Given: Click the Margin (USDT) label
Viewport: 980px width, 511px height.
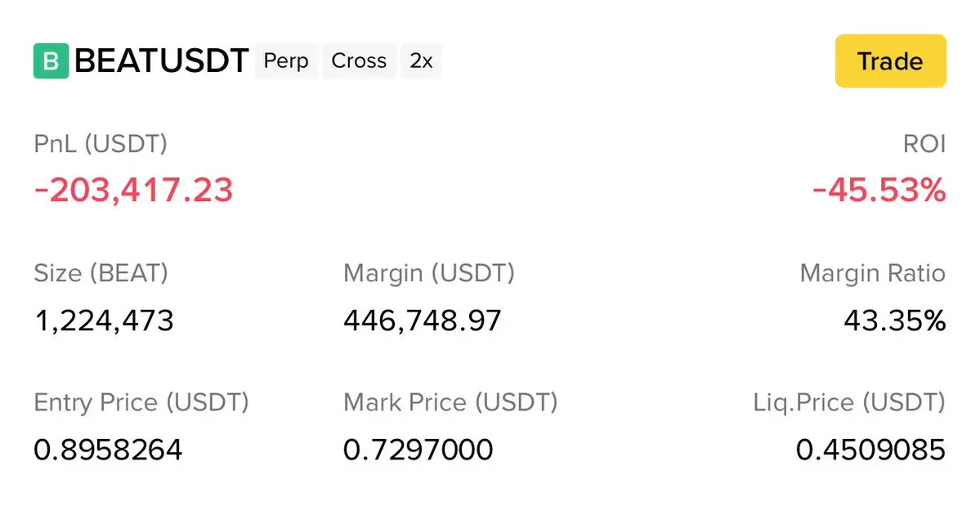Looking at the screenshot, I should click(x=429, y=273).
